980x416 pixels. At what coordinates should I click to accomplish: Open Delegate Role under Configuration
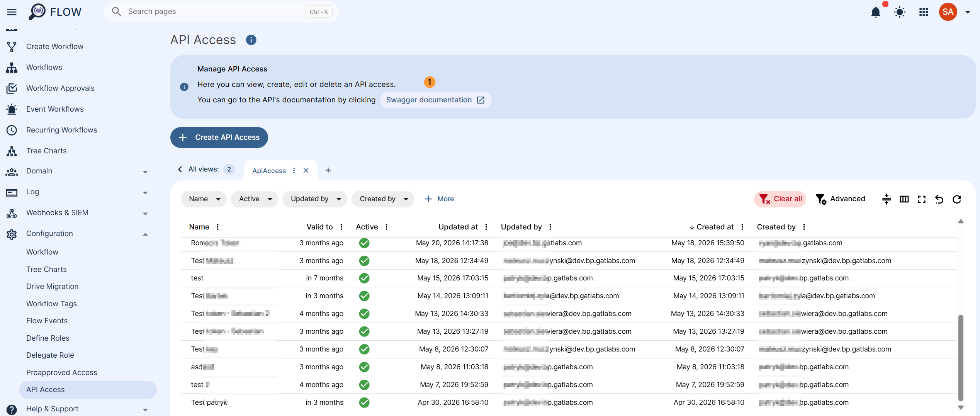[x=50, y=355]
